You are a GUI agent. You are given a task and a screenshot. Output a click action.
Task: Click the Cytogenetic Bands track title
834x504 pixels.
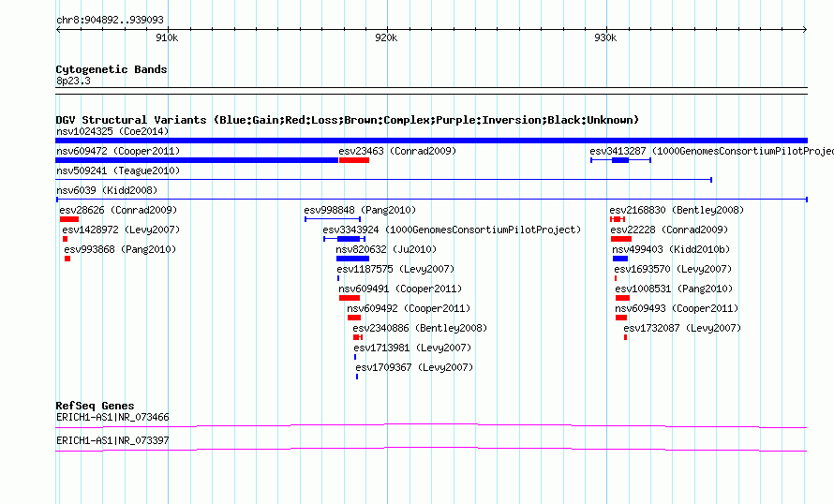pyautogui.click(x=112, y=69)
